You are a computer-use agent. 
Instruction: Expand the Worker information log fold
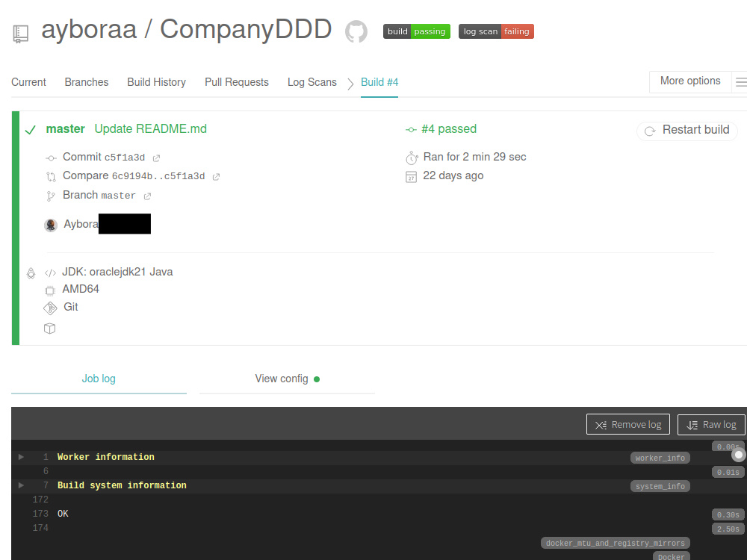coord(21,457)
